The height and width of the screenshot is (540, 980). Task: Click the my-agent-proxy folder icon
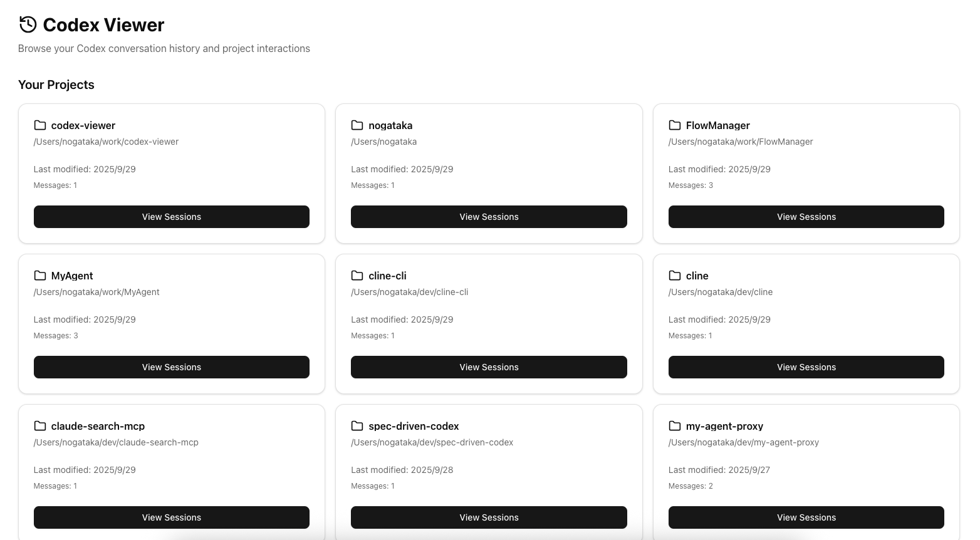coord(675,426)
